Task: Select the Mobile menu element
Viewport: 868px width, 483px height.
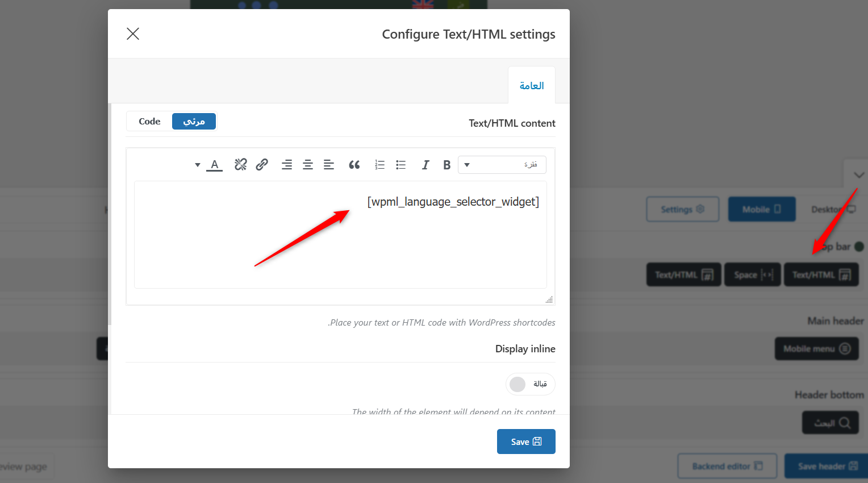Action: tap(817, 348)
